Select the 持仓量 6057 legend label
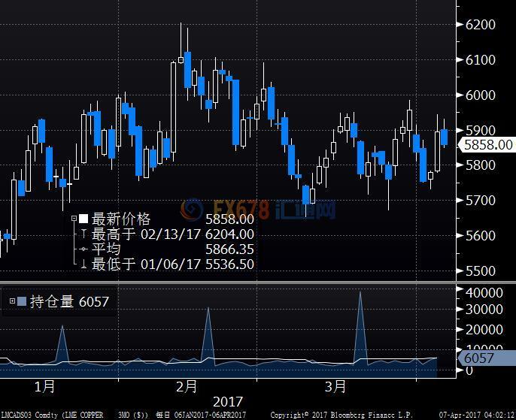 (69, 302)
